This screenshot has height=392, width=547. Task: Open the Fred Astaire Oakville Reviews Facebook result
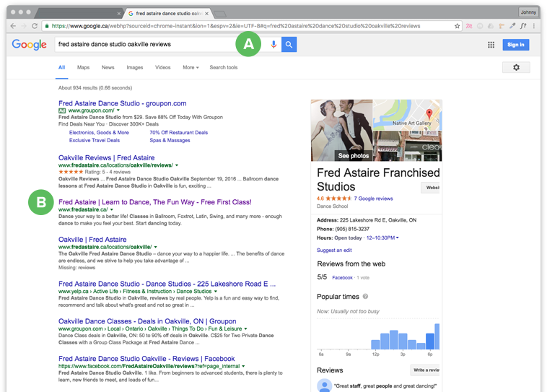(146, 359)
